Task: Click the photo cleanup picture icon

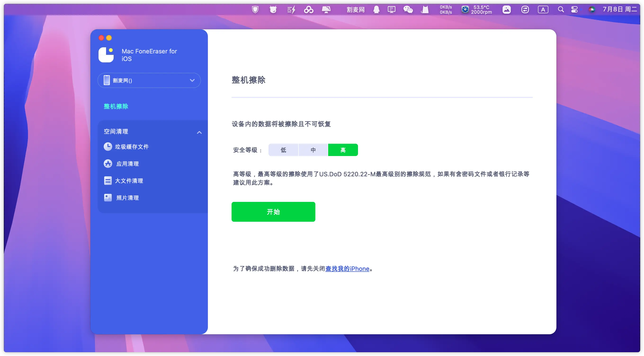Action: (108, 198)
